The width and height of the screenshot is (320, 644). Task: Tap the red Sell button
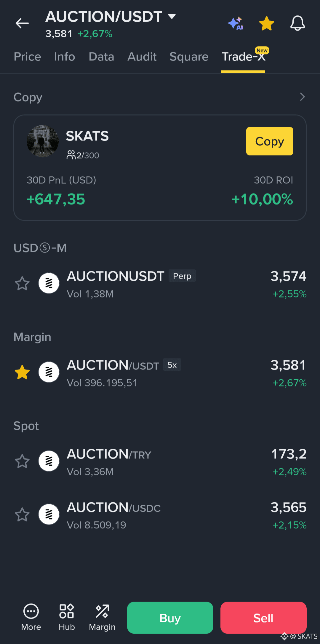coord(263,618)
